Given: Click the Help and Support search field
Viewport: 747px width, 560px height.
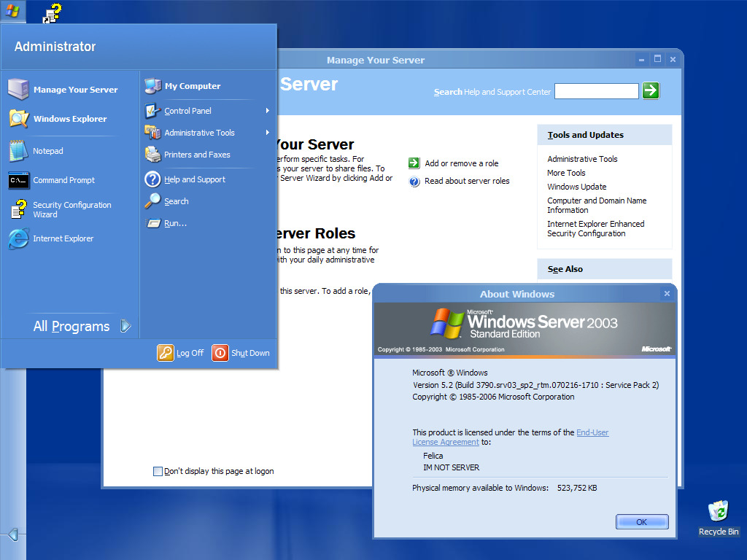Looking at the screenshot, I should [x=597, y=91].
